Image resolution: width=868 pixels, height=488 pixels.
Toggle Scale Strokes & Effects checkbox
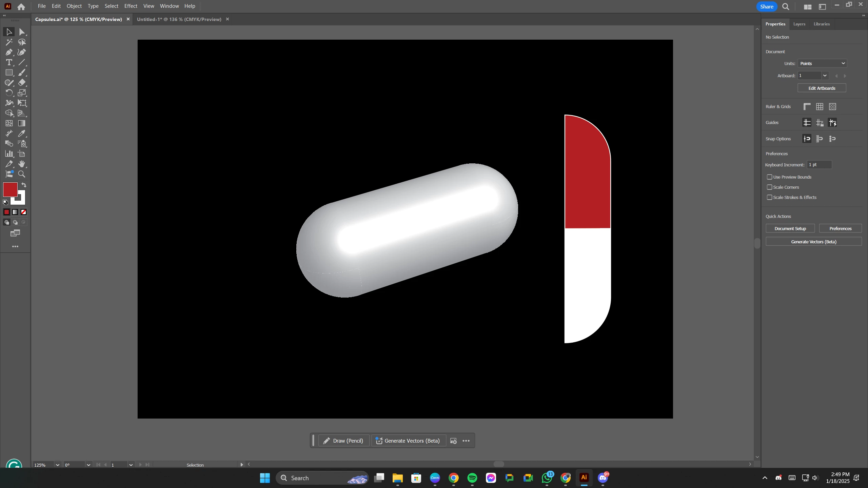click(770, 197)
